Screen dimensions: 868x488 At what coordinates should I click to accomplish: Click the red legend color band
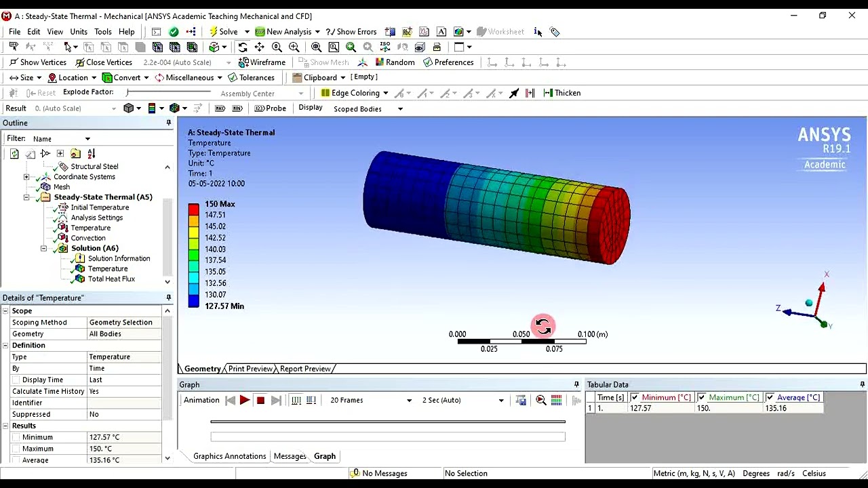pyautogui.click(x=194, y=209)
